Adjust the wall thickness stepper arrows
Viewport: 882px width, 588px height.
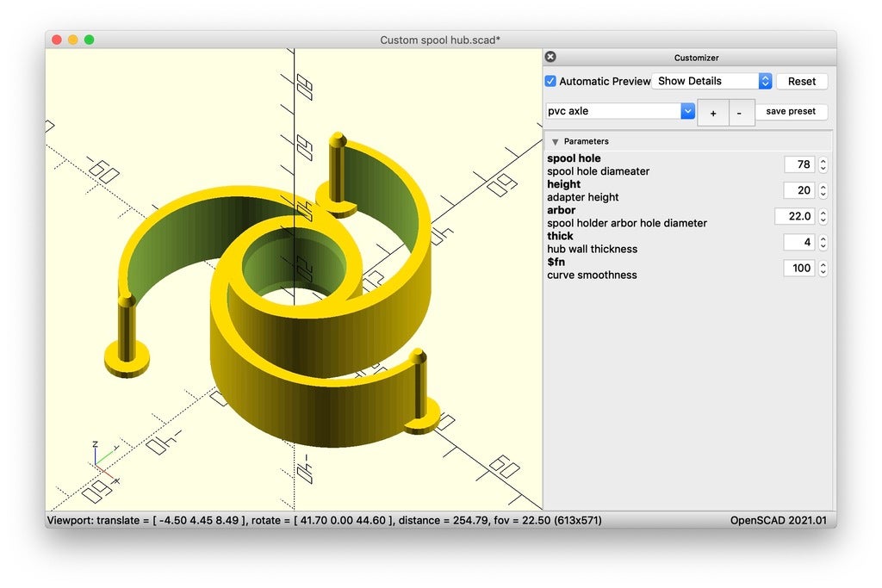click(x=823, y=243)
